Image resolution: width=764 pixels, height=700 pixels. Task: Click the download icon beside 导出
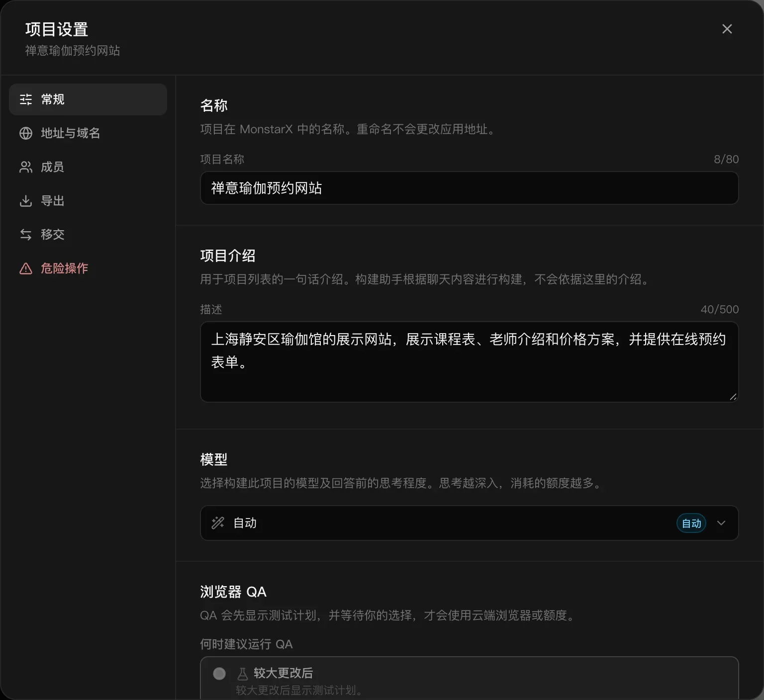click(26, 201)
